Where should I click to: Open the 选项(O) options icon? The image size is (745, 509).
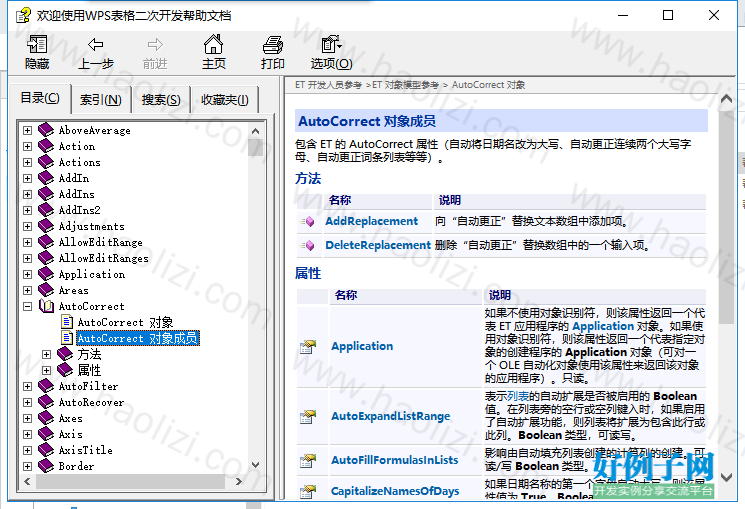[331, 44]
